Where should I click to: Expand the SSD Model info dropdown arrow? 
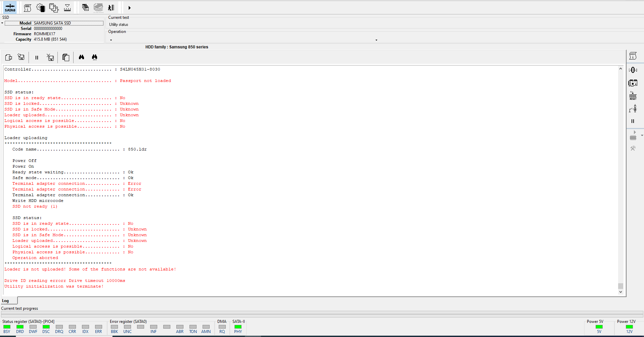click(2, 23)
